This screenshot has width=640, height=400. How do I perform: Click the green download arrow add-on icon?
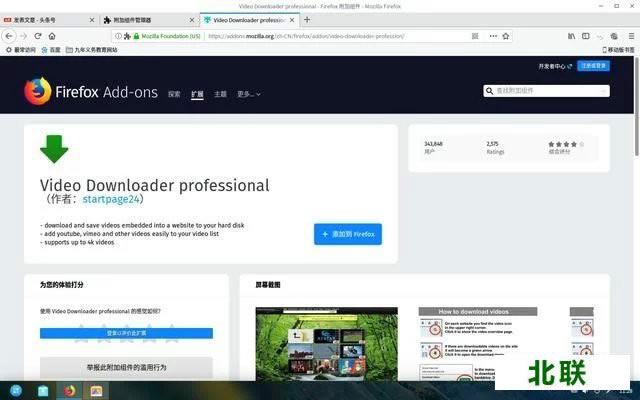pyautogui.click(x=54, y=149)
